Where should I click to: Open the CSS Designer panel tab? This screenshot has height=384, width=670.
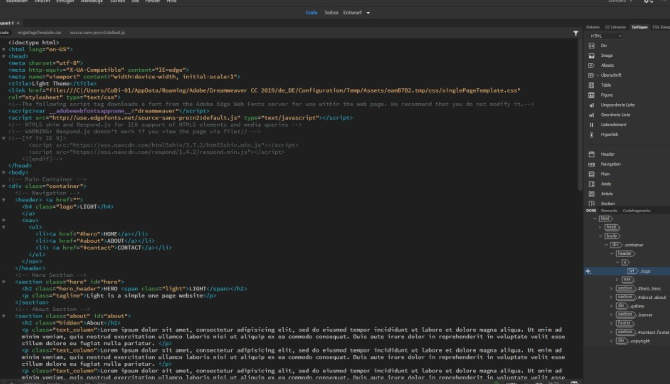661,27
